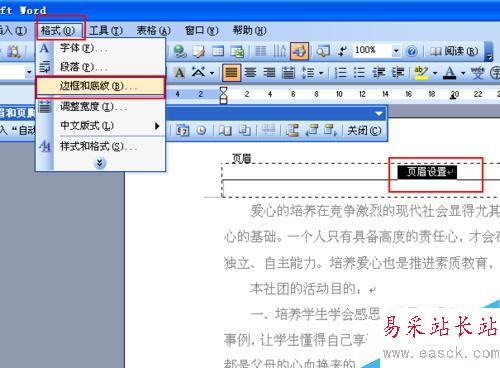Click Insert Date icon in header toolbar
The width and height of the screenshot is (500, 368).
coord(183,130)
